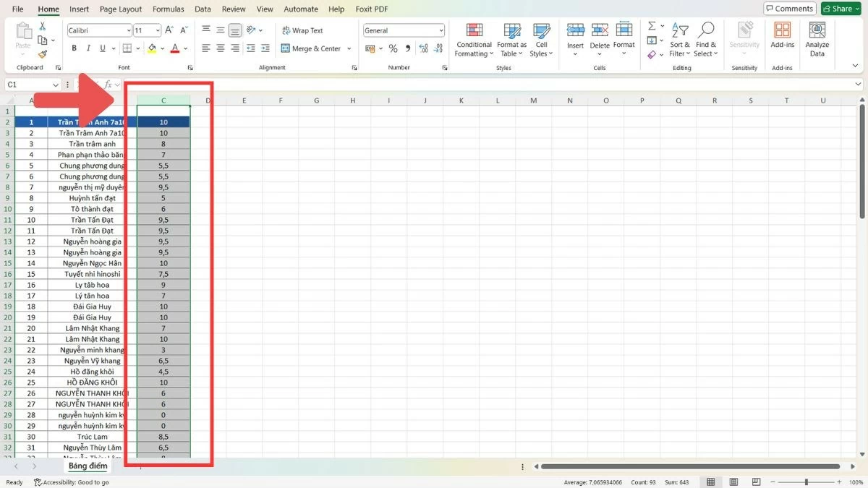
Task: Click the Find & Select icon
Action: 705,40
